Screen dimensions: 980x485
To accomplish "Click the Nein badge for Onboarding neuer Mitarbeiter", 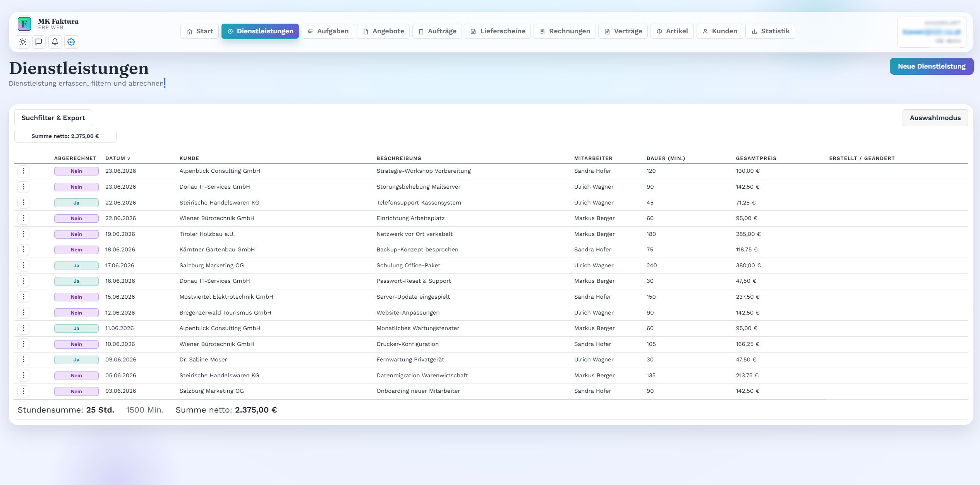I will (76, 391).
